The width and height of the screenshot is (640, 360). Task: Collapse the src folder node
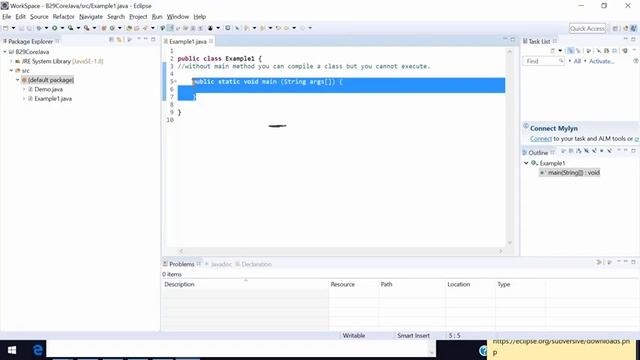point(11,71)
